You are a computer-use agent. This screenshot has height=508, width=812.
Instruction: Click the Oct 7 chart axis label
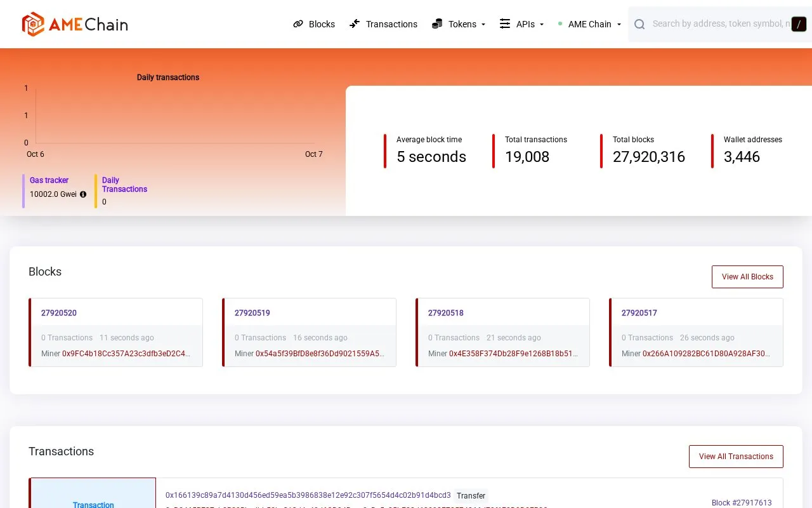click(x=314, y=154)
